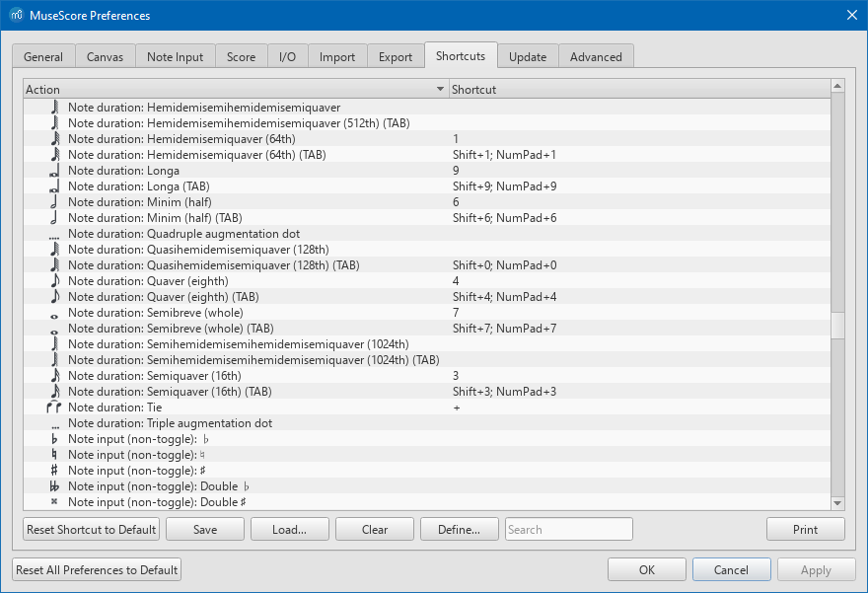Click the Longa (TAB) note icon
868x593 pixels.
[x=54, y=186]
